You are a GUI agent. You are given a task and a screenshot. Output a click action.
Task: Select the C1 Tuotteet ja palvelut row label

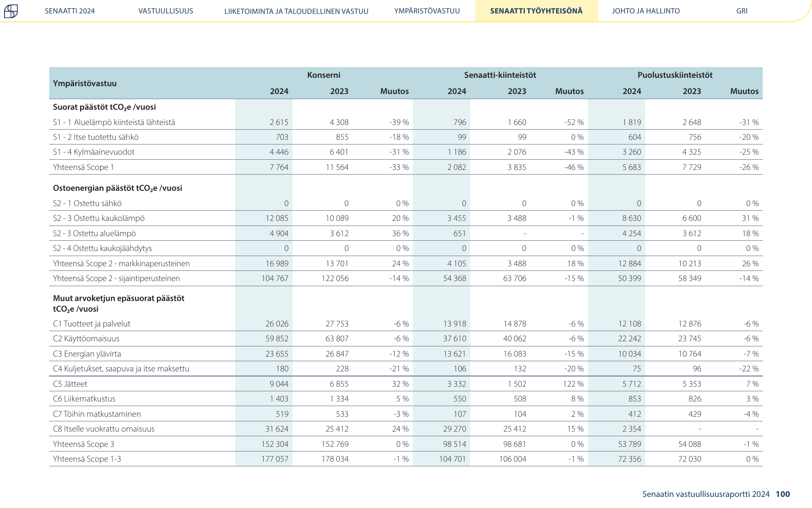pyautogui.click(x=92, y=324)
